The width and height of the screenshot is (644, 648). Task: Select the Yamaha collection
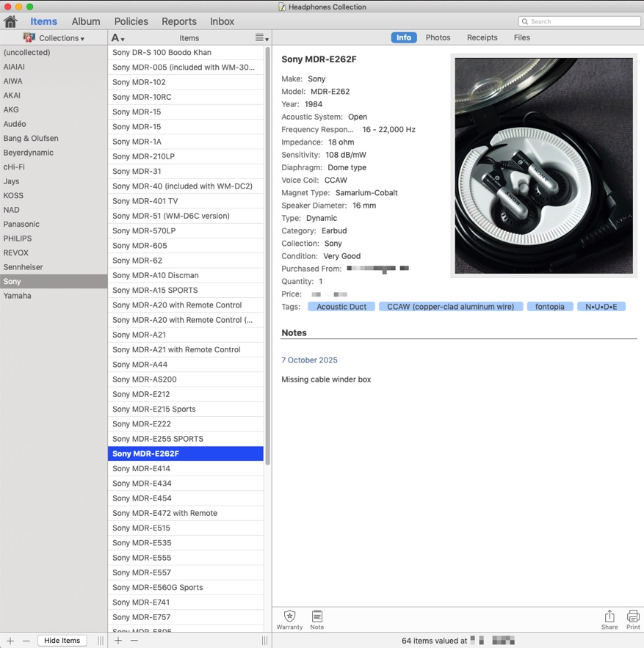pyautogui.click(x=54, y=296)
